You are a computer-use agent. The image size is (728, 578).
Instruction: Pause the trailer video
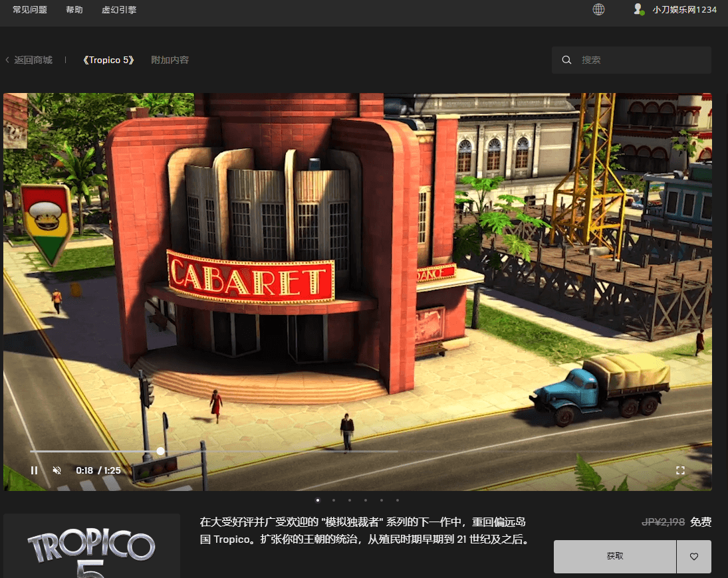point(34,470)
